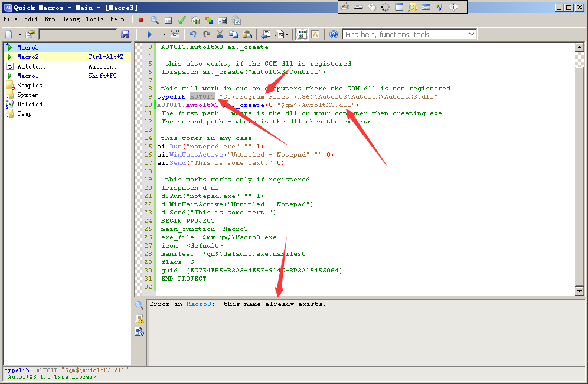Toggle the code/annotations view button left of A
Screen dimensions: 588x384
pos(302,34)
